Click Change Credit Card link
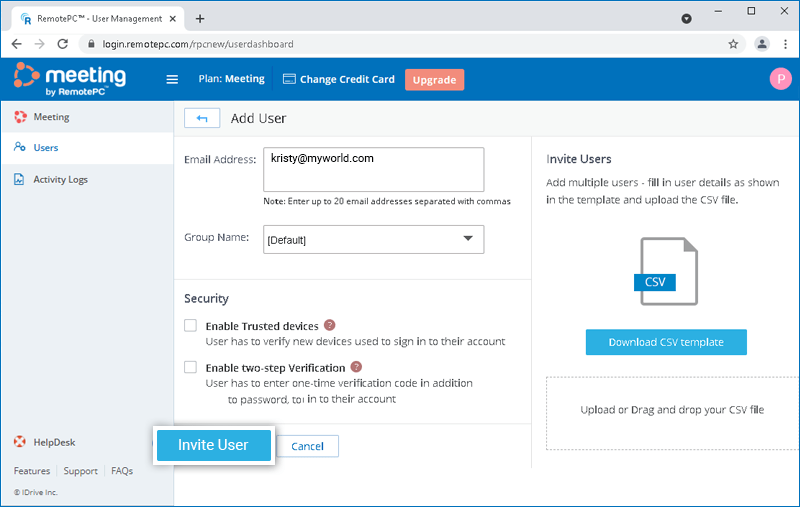 (x=347, y=79)
